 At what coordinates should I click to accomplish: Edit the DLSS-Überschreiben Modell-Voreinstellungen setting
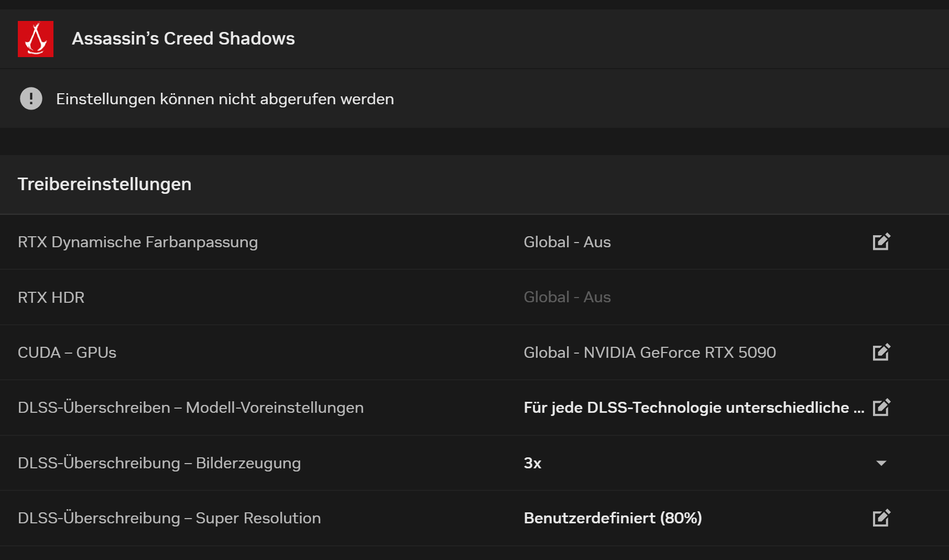pyautogui.click(x=881, y=408)
